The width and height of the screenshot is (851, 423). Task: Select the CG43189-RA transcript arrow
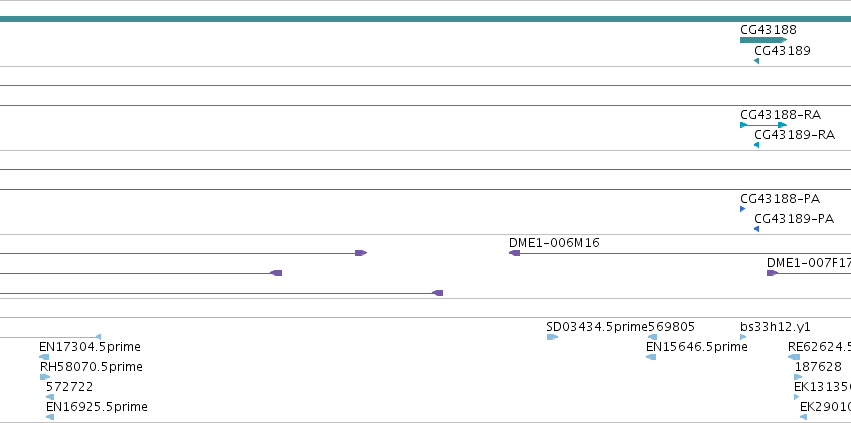click(757, 145)
